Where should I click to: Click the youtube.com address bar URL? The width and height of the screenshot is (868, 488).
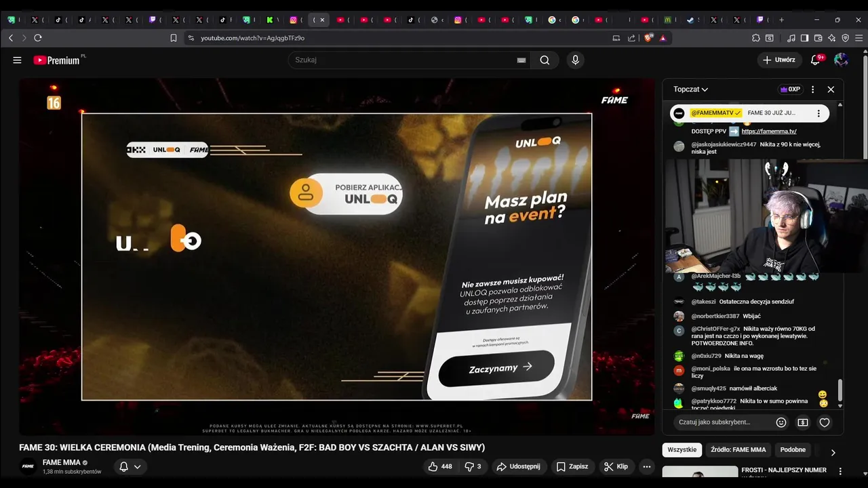pos(252,38)
